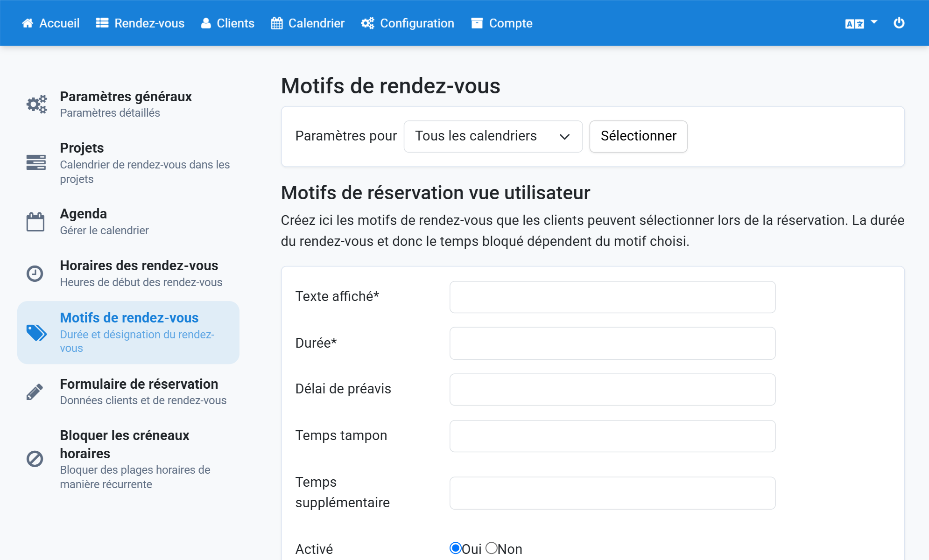Click the gears icon beside Configuration
929x560 pixels.
click(x=367, y=23)
